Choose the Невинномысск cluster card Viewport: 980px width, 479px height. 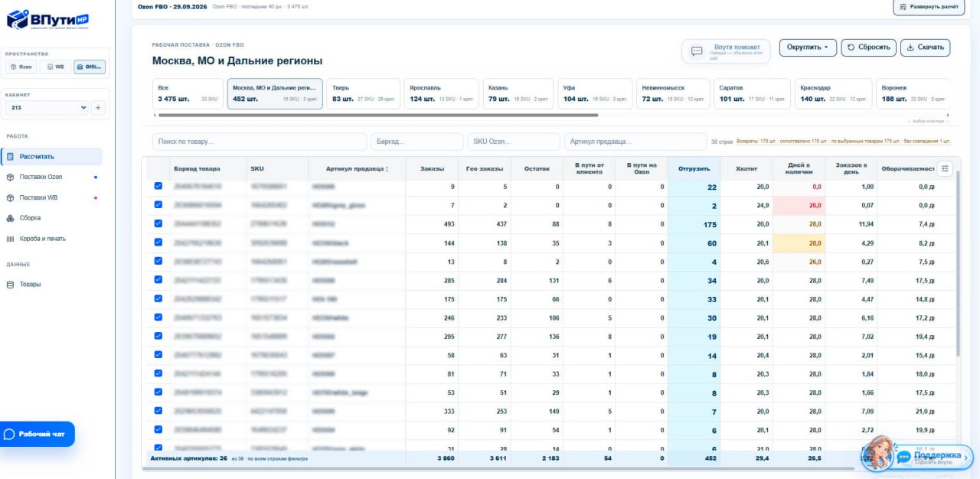672,94
